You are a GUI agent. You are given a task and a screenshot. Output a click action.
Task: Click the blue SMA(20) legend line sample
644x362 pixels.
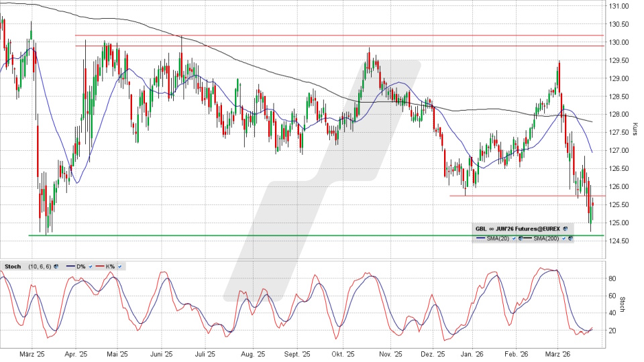pyautogui.click(x=480, y=238)
